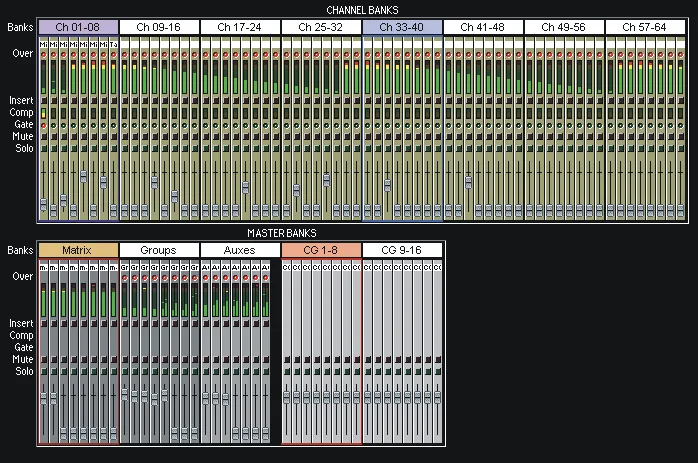
Task: Click the raised fader in the Ch 17-24 bank
Action: [x=245, y=187]
